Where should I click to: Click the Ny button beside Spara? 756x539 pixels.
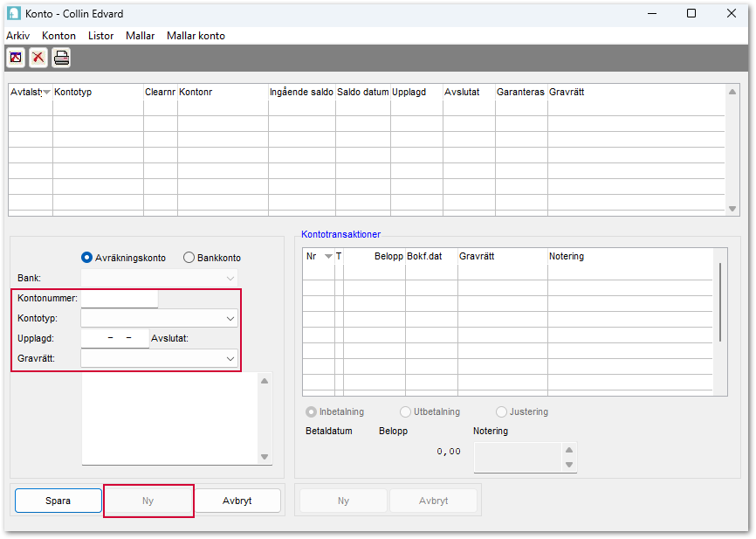click(x=148, y=501)
